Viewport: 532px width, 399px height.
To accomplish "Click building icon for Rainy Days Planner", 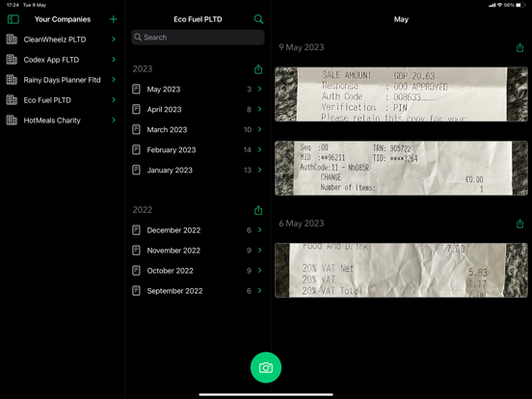I will (x=12, y=80).
